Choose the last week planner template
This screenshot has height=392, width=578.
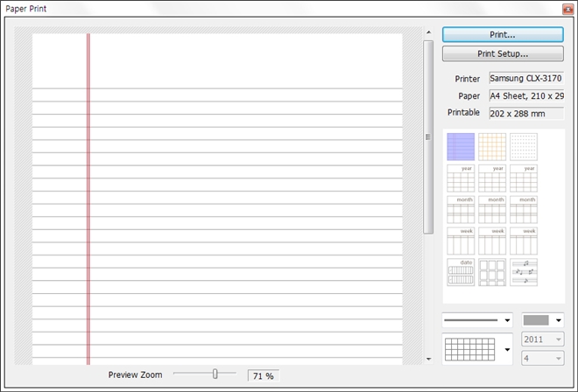(x=524, y=241)
